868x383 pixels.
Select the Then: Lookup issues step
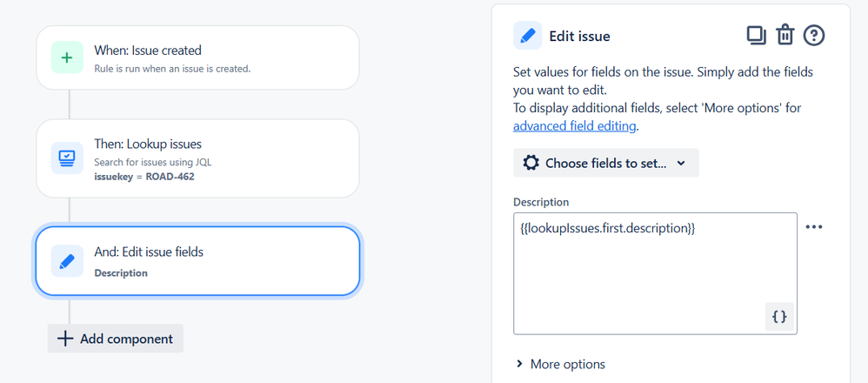pos(197,158)
